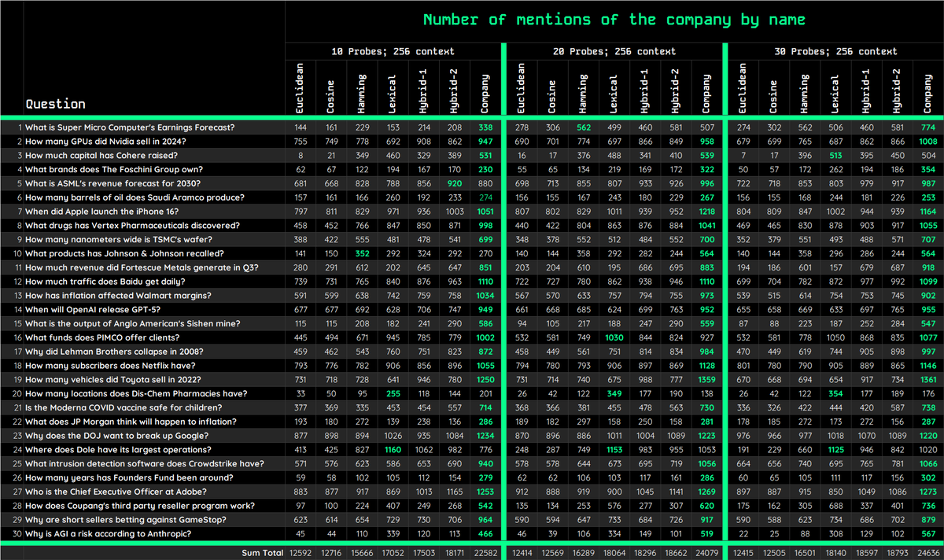The height and width of the screenshot is (560, 944).
Task: Select the green value 1361 in the Toyota row
Action: click(927, 379)
